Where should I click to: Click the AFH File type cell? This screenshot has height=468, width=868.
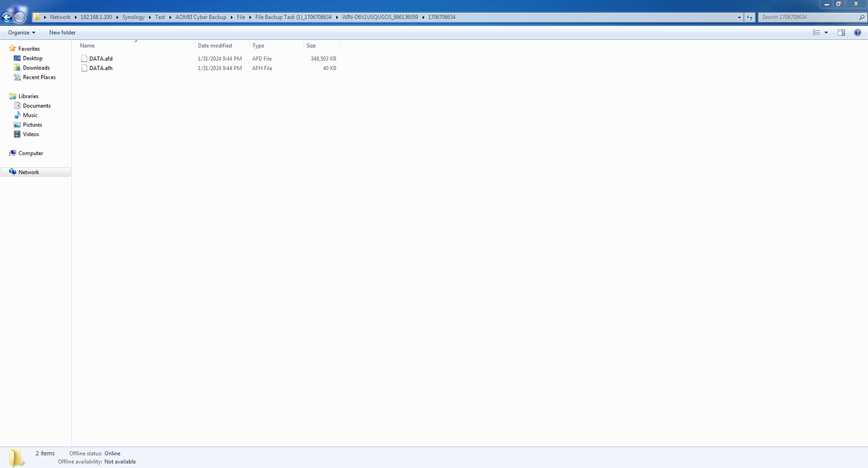tap(262, 68)
